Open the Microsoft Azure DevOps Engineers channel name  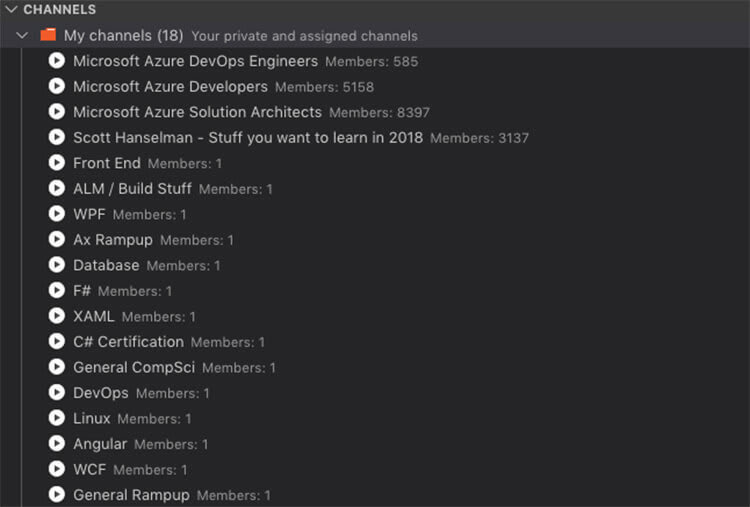coord(195,61)
